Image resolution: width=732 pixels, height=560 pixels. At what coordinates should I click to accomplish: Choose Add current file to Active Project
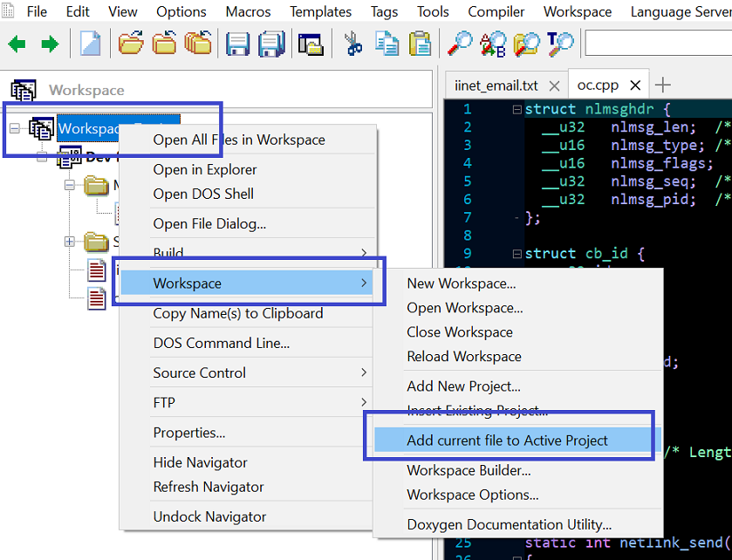pos(517,440)
